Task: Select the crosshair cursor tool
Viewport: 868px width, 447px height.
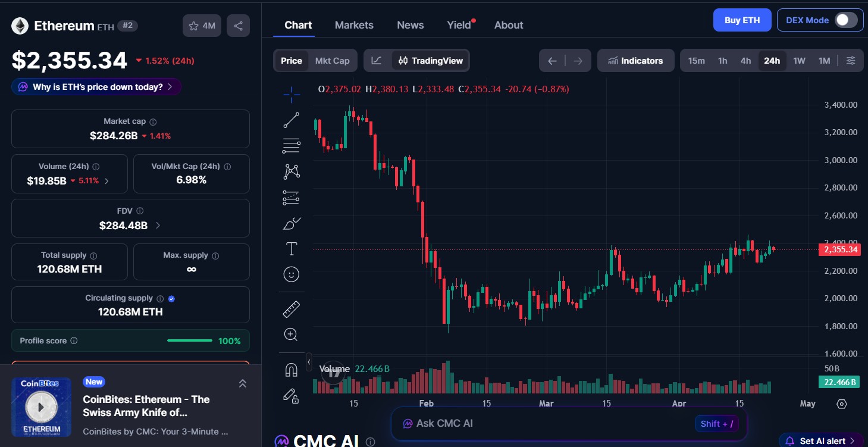Action: (x=291, y=93)
